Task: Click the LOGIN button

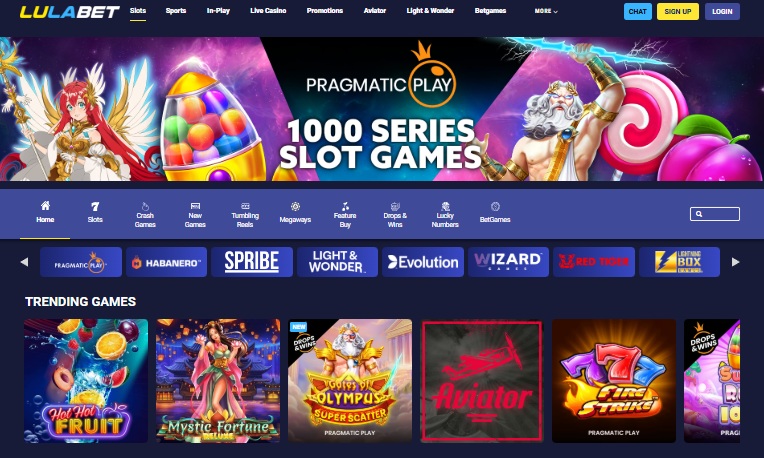Action: click(722, 11)
